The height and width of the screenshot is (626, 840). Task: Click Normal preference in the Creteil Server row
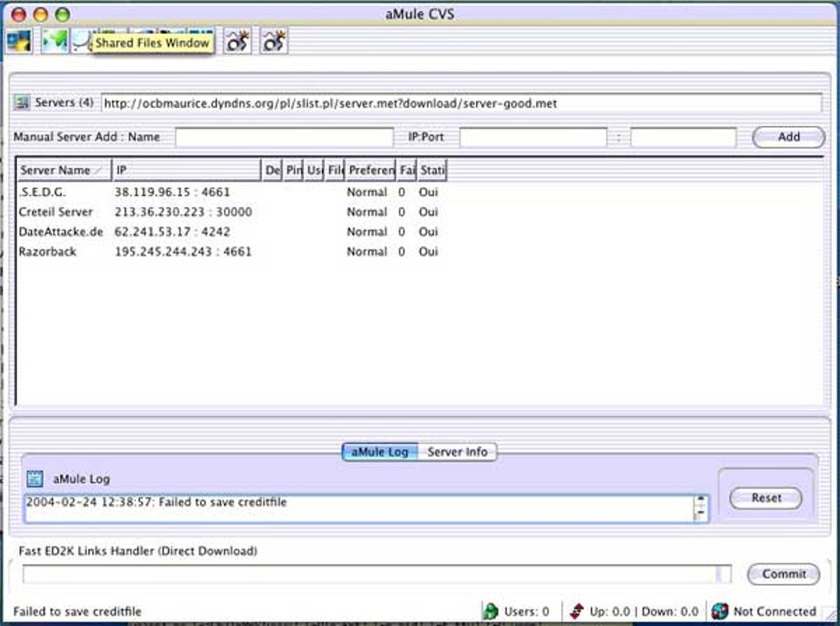click(367, 212)
